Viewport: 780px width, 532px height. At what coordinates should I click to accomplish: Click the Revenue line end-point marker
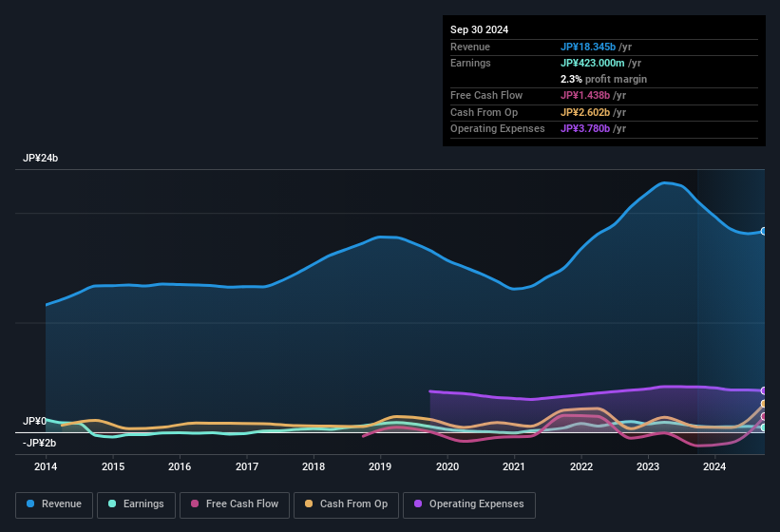764,231
